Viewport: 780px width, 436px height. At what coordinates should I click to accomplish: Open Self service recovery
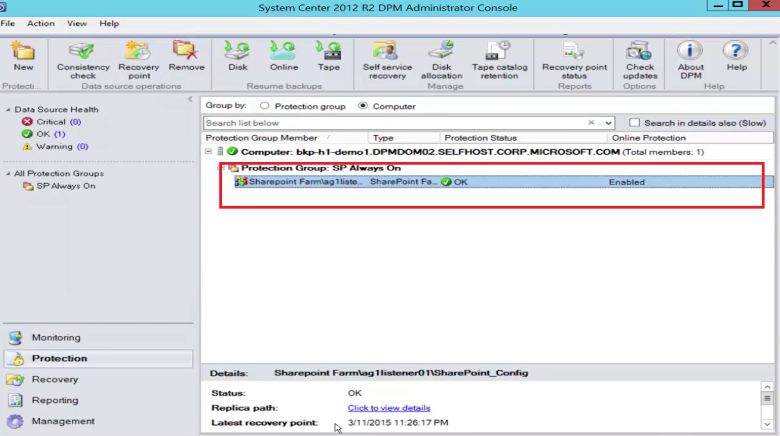(x=387, y=61)
